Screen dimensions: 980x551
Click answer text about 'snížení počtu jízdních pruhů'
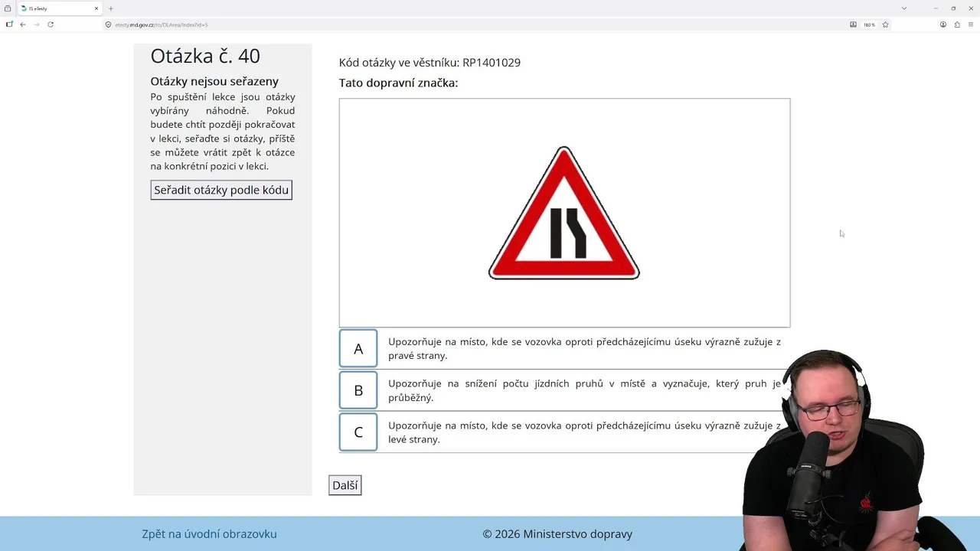584,390
